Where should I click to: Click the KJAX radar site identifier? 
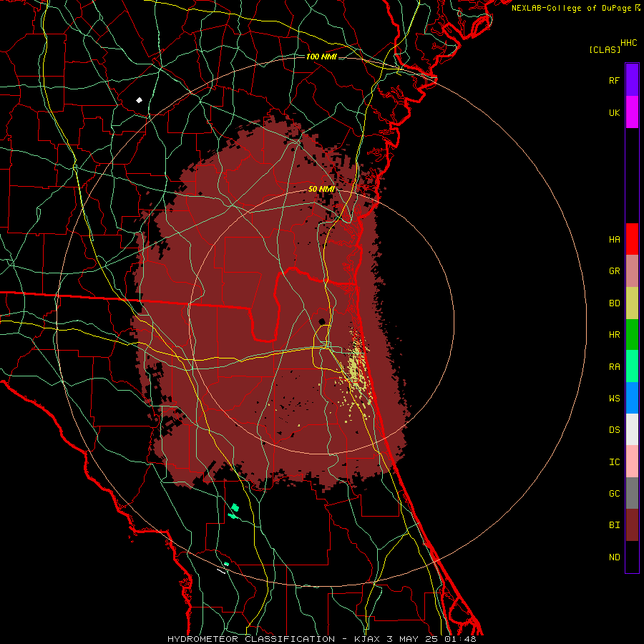click(367, 639)
